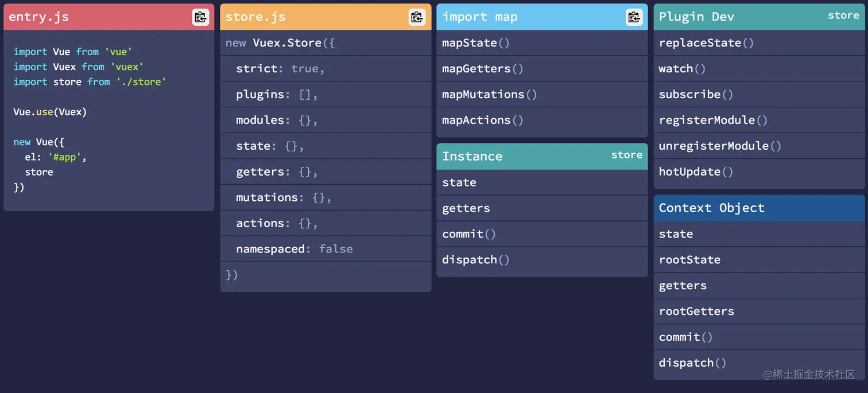Select the import map card header
This screenshot has height=393, width=868.
542,17
